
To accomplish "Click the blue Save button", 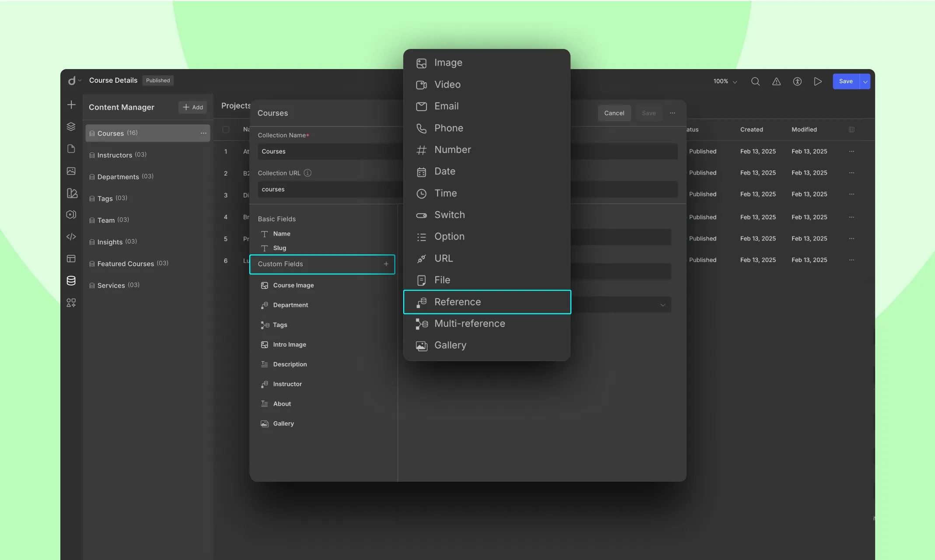I will [846, 81].
